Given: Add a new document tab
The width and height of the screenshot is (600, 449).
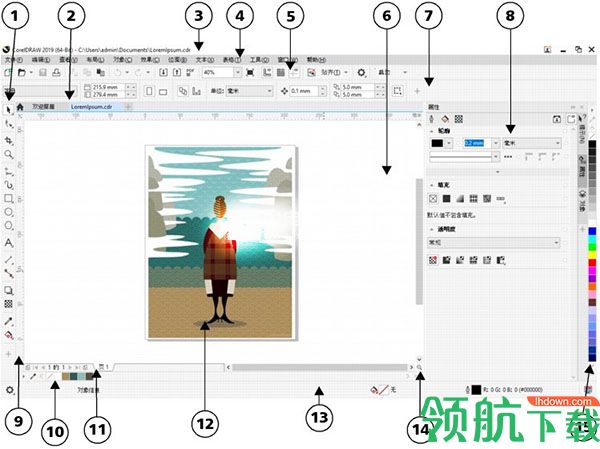Looking at the screenshot, I should click(x=129, y=107).
